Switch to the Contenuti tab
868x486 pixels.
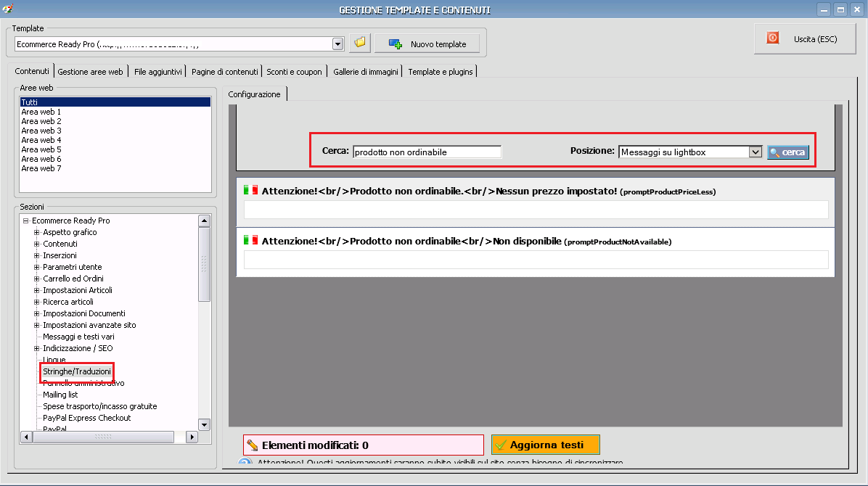(31, 71)
